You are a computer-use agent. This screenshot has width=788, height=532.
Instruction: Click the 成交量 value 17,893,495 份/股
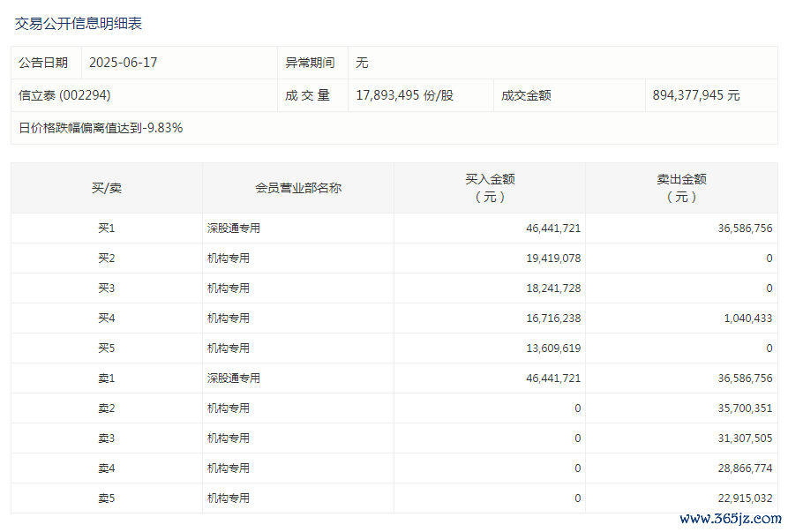404,95
